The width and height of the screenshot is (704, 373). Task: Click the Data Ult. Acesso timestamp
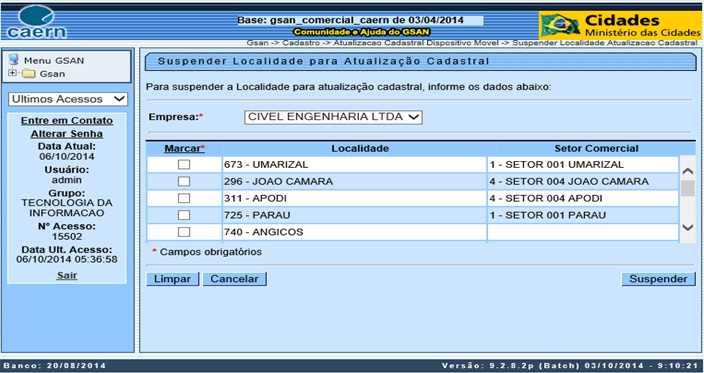[67, 259]
